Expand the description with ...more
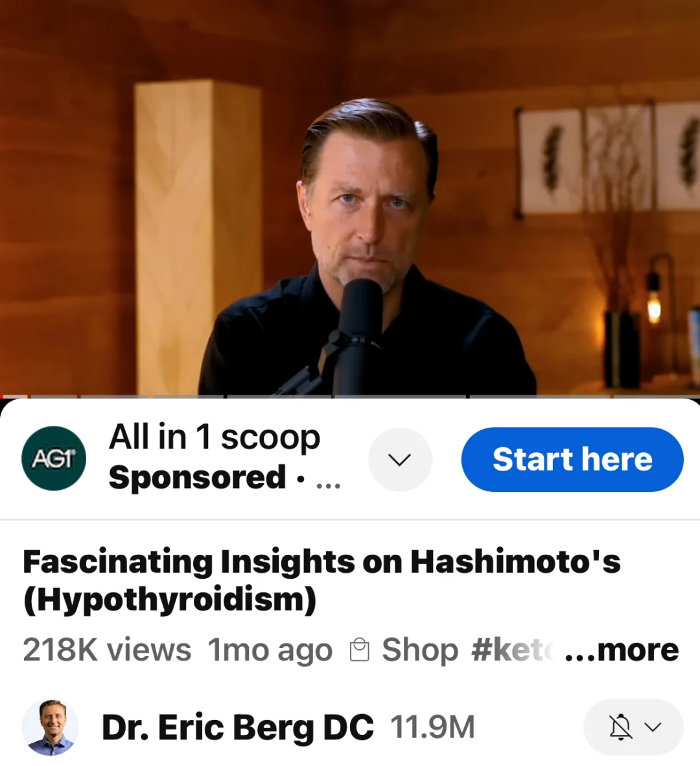 tap(622, 650)
